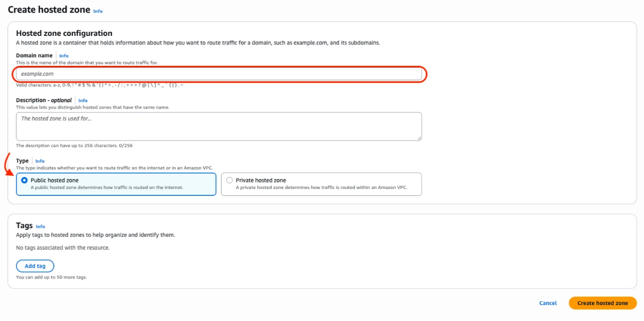
Task: Click 'No tags associated with the resource.' text
Action: [x=63, y=248]
